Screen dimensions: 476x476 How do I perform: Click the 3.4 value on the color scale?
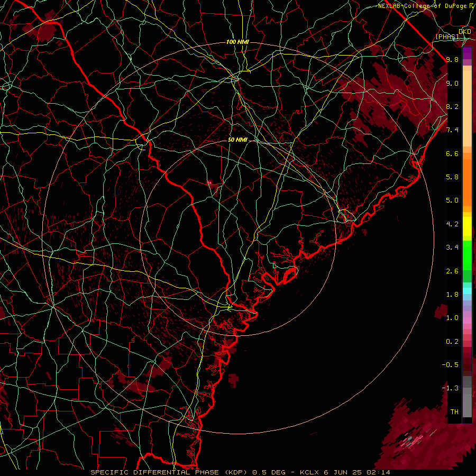[452, 248]
